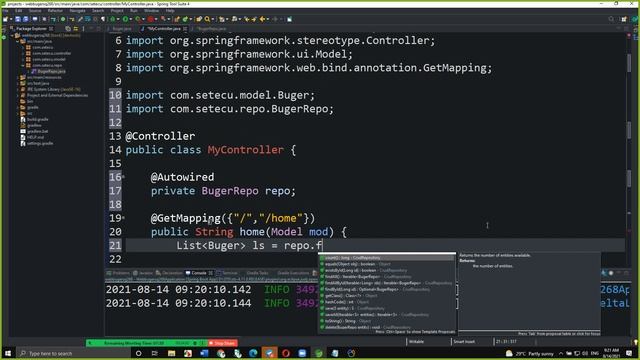Click the Windows taskbar search box
The height and width of the screenshot is (360, 640).
pos(73,353)
